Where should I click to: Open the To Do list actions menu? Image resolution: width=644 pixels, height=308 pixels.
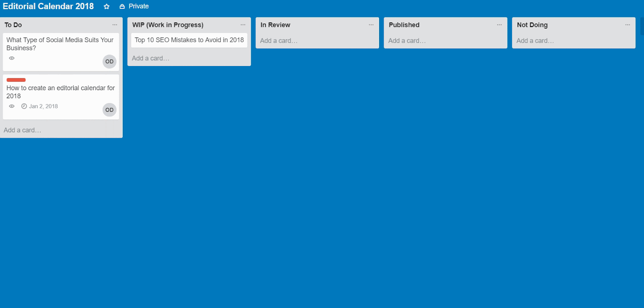coord(115,25)
